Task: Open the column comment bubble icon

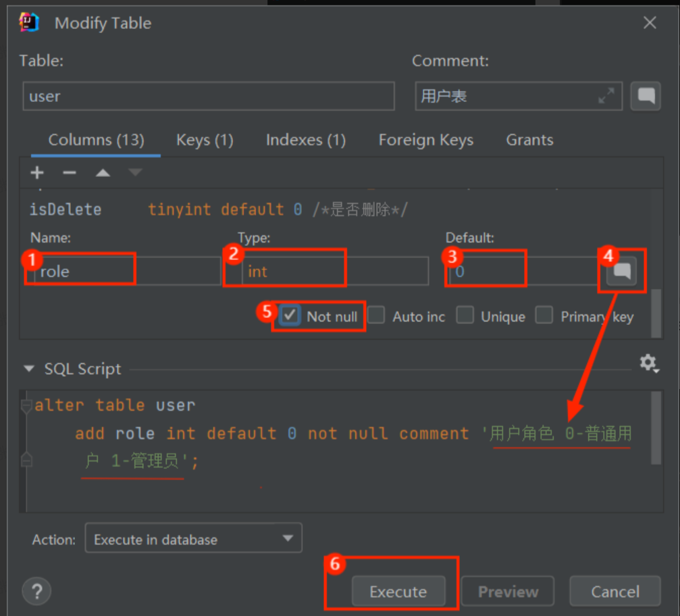Action: (x=621, y=272)
